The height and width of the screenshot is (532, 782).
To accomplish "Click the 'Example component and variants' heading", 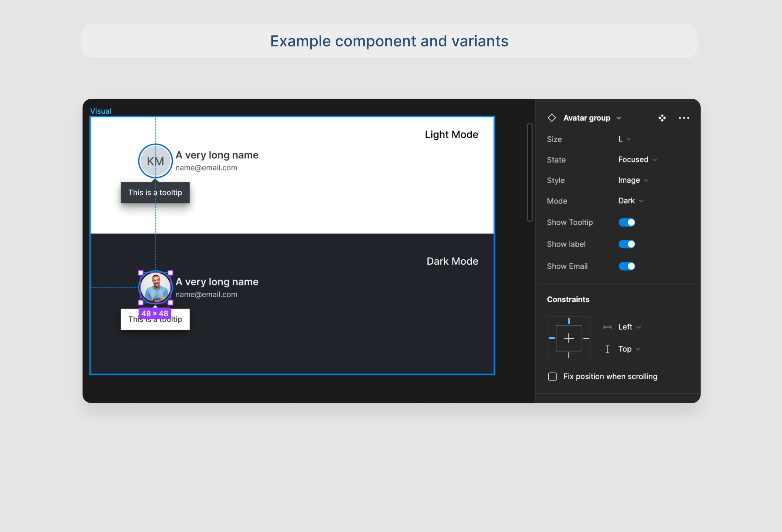I will click(389, 41).
